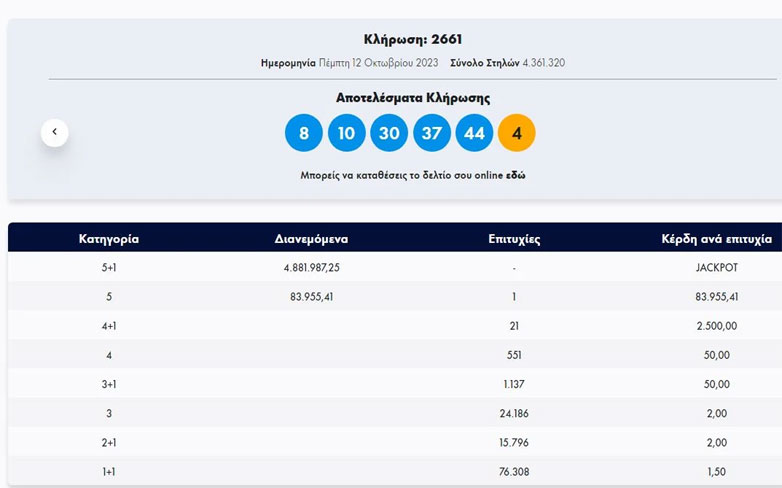
Task: Click the yellow Joker ball number 4
Action: click(516, 133)
